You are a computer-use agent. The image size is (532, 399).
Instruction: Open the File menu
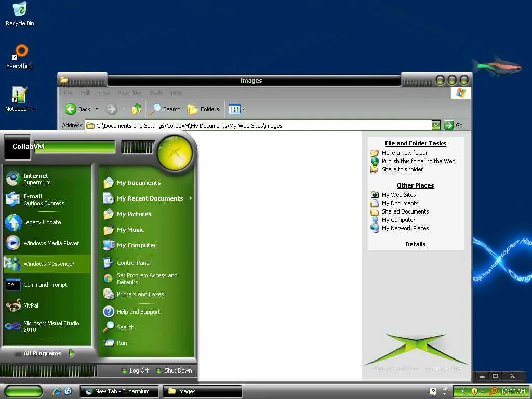68,93
